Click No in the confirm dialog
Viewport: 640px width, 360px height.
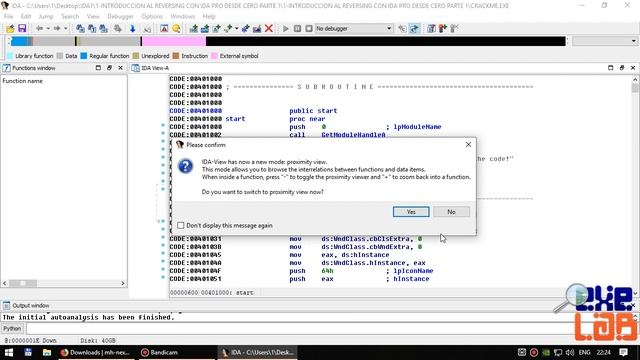click(x=451, y=212)
